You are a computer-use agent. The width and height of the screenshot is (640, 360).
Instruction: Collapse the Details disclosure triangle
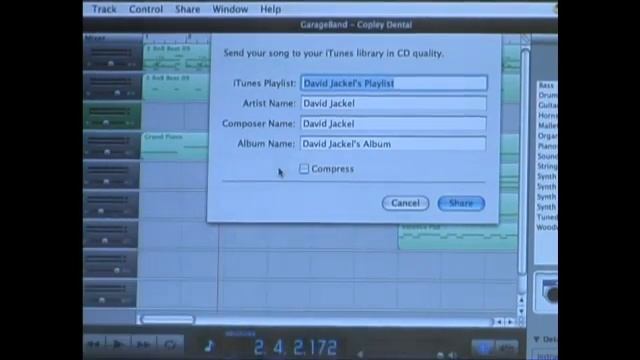[x=537, y=339]
